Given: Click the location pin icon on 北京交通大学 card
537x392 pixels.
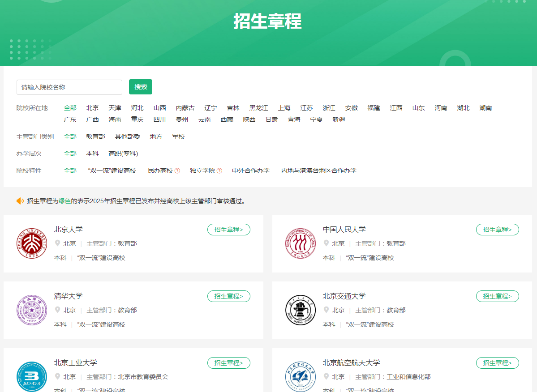Looking at the screenshot, I should pos(326,310).
